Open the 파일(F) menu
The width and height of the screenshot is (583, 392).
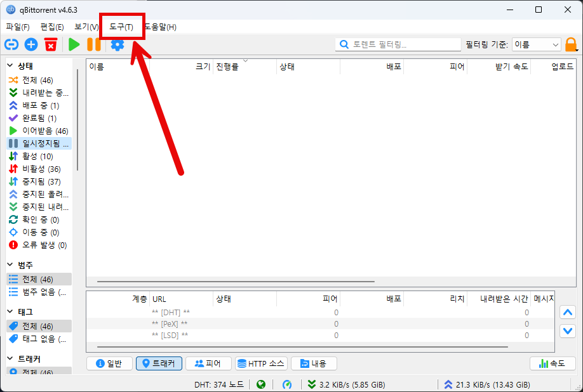point(18,27)
